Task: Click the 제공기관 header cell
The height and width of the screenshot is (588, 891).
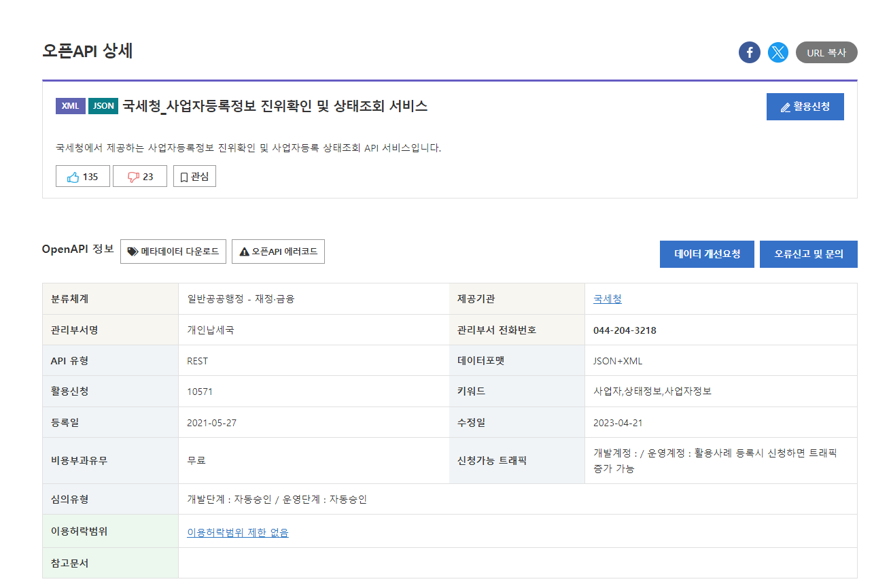Action: pyautogui.click(x=517, y=299)
